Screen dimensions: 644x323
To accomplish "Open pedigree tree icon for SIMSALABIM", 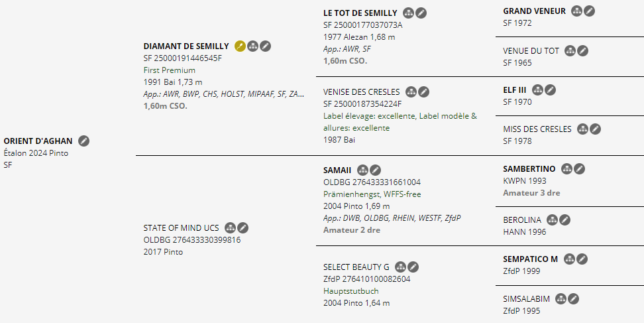I will [561, 298].
